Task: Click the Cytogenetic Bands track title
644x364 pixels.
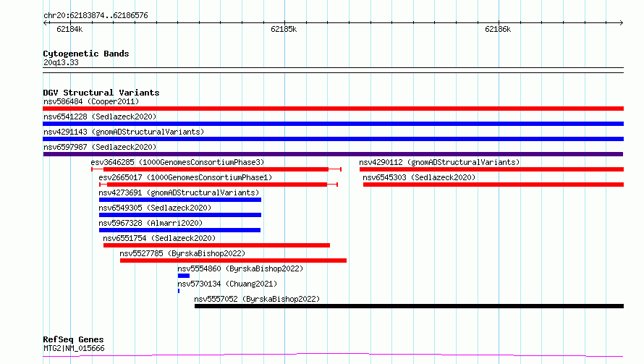Action: coord(86,54)
